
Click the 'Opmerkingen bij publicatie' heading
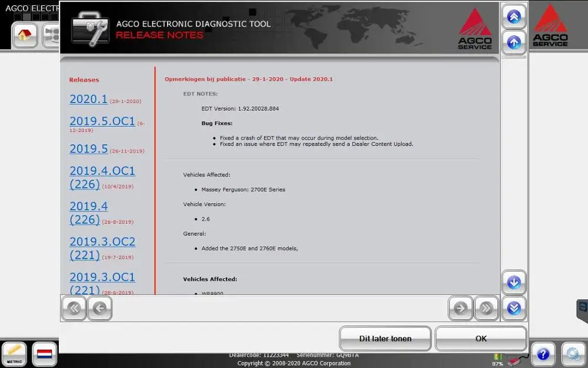(249, 79)
